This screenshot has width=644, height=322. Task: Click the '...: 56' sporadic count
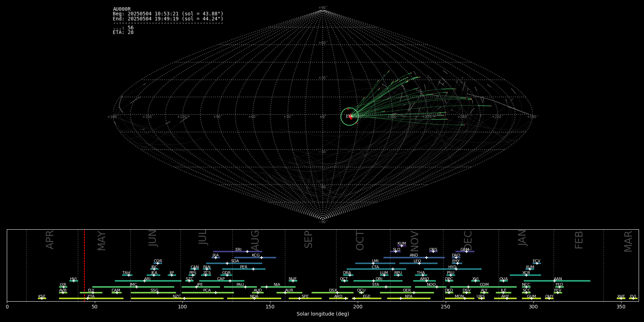[123, 28]
